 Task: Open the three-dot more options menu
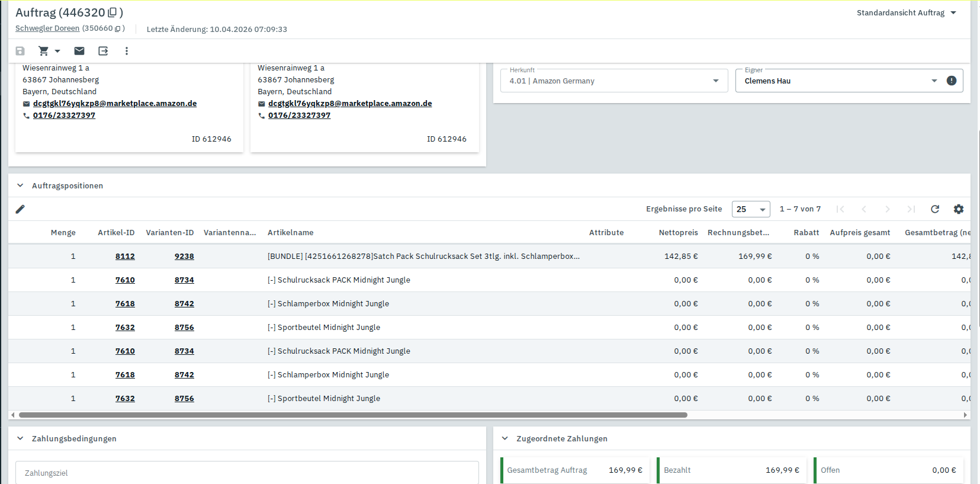click(x=126, y=51)
